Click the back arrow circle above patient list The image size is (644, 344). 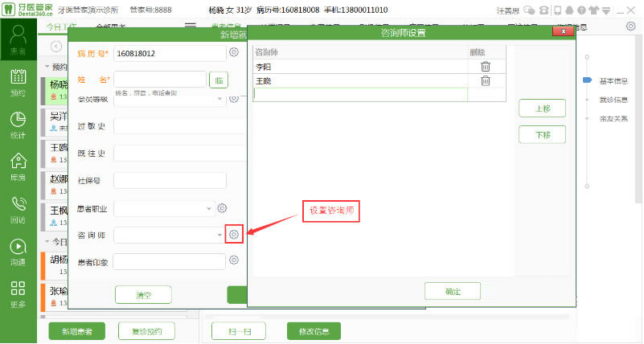pyautogui.click(x=56, y=47)
